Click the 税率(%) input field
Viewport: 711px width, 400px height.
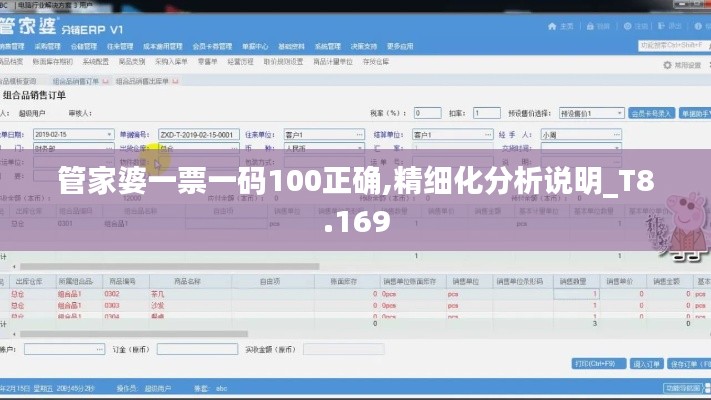[428, 113]
